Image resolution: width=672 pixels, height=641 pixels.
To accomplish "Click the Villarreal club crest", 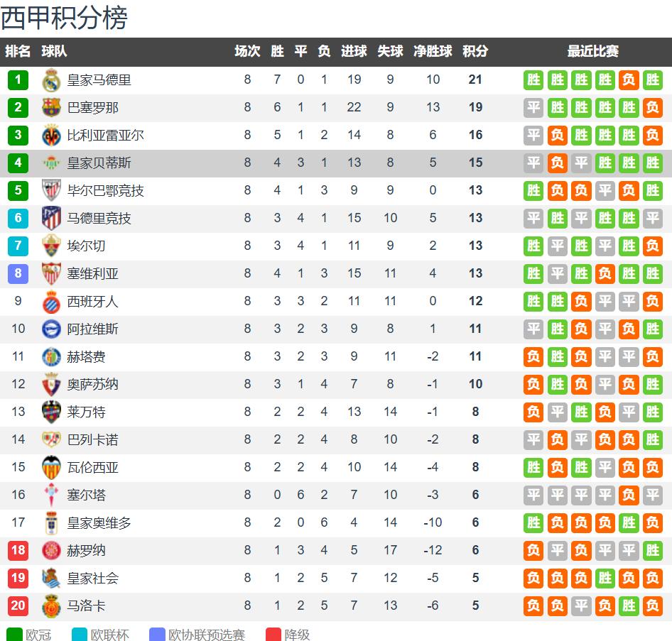I will (x=51, y=136).
